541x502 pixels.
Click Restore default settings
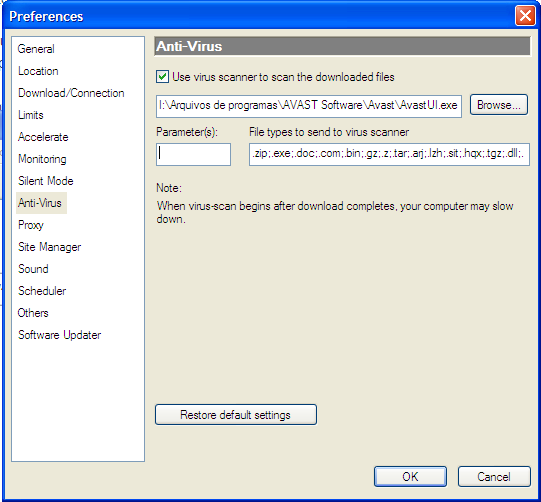[x=236, y=415]
